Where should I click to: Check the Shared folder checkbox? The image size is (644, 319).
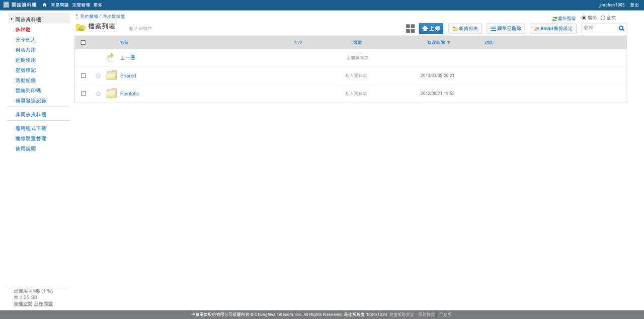(83, 76)
